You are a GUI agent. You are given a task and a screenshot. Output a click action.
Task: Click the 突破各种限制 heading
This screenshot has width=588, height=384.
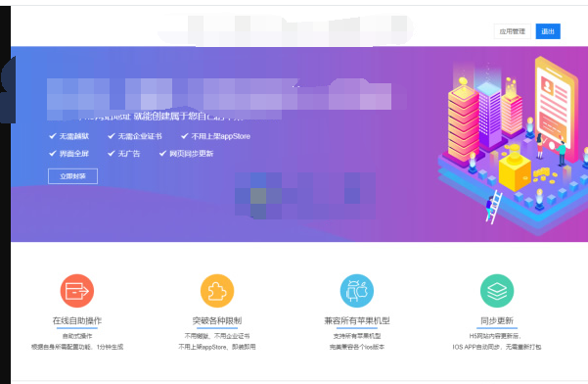[217, 320]
